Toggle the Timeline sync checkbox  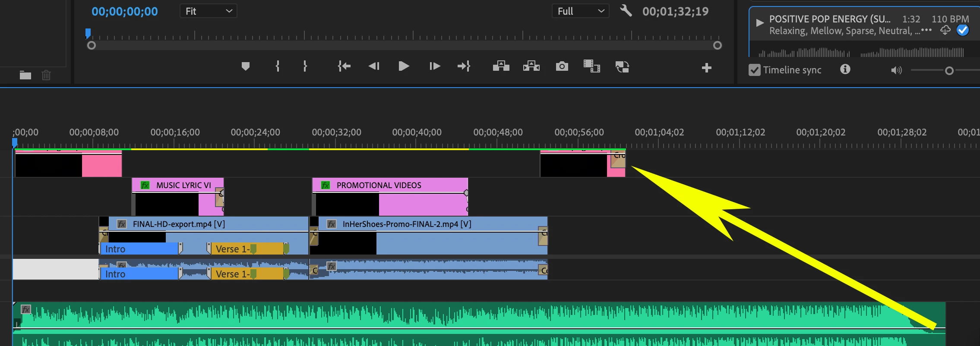[754, 70]
